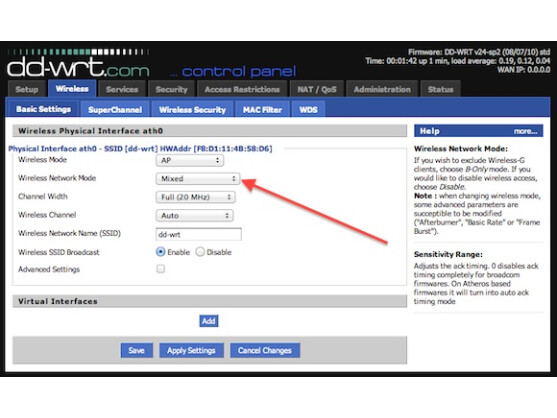Click the Wireless Physical Interface ath0 header
The height and width of the screenshot is (418, 557).
coord(210,131)
